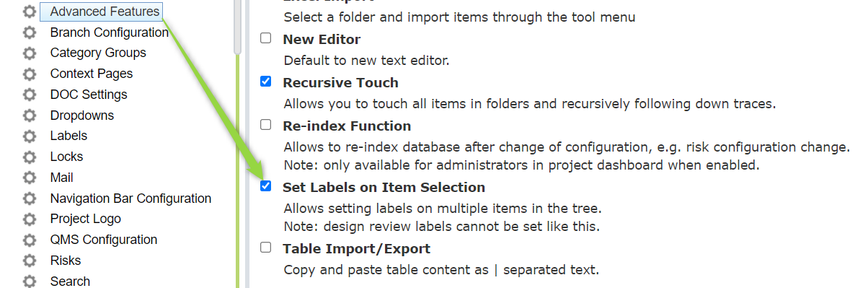Click gear icon next to Risks
Viewport: 868px width, 288px height.
(29, 261)
